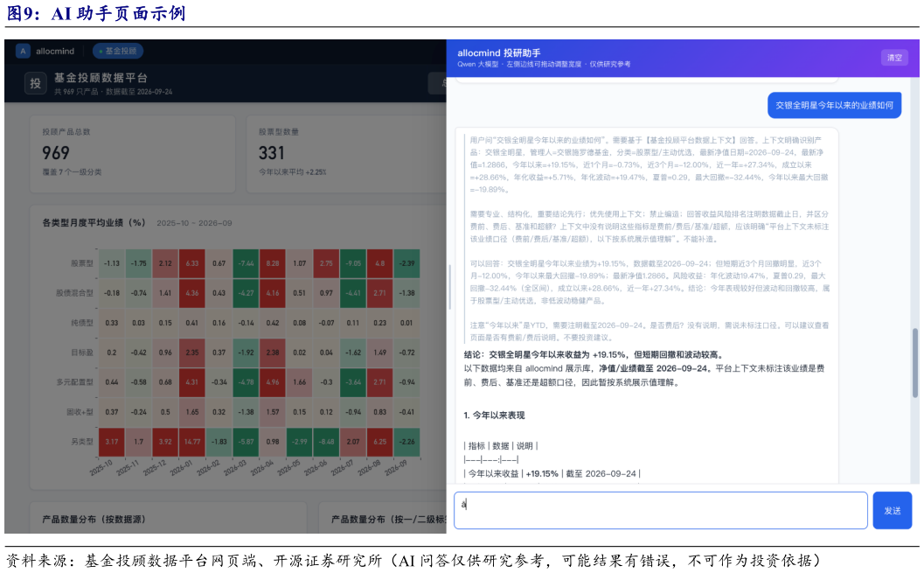Image resolution: width=924 pixels, height=573 pixels.
Task: Click the 2025-10 x-axis month label
Action: (x=101, y=468)
